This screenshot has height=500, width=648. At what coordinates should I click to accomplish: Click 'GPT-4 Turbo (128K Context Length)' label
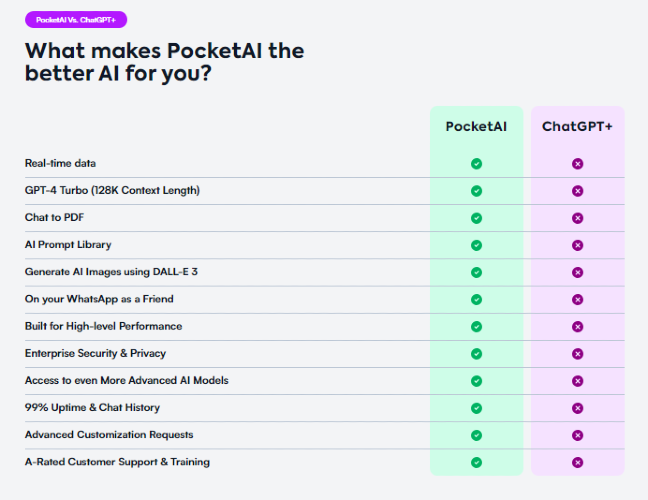112,190
